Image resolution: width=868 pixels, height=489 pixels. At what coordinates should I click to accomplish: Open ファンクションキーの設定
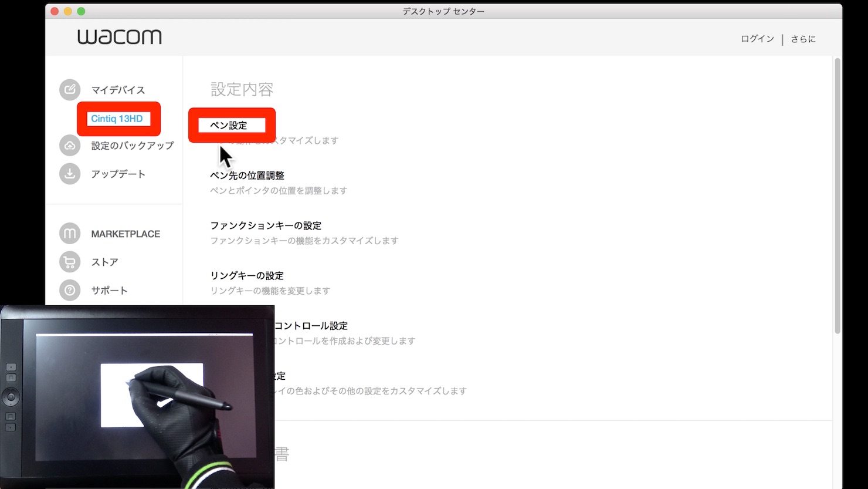point(266,225)
